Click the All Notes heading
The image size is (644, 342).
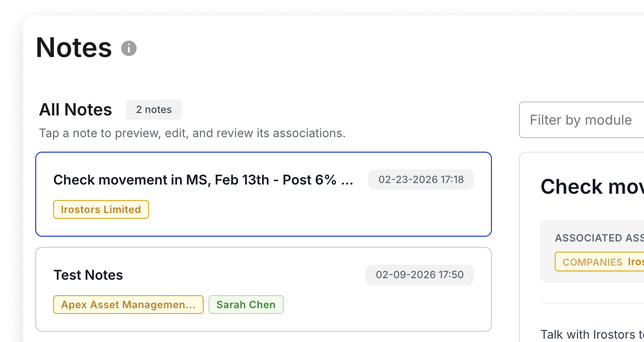tap(75, 110)
